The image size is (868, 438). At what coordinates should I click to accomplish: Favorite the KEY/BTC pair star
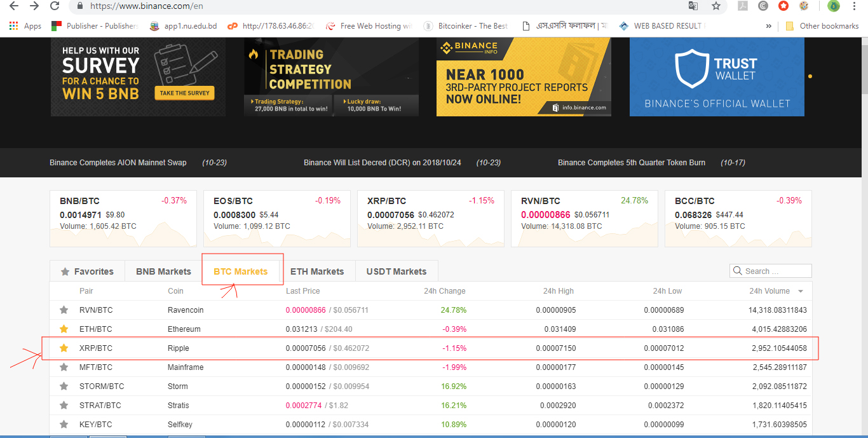(x=64, y=425)
